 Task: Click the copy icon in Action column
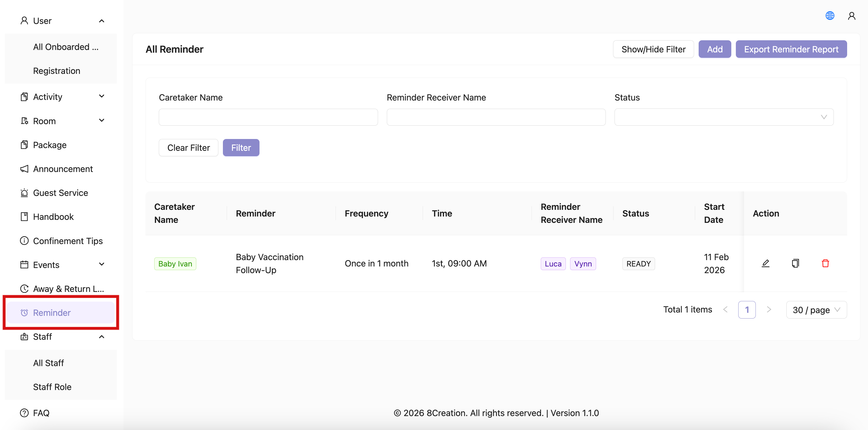795,263
